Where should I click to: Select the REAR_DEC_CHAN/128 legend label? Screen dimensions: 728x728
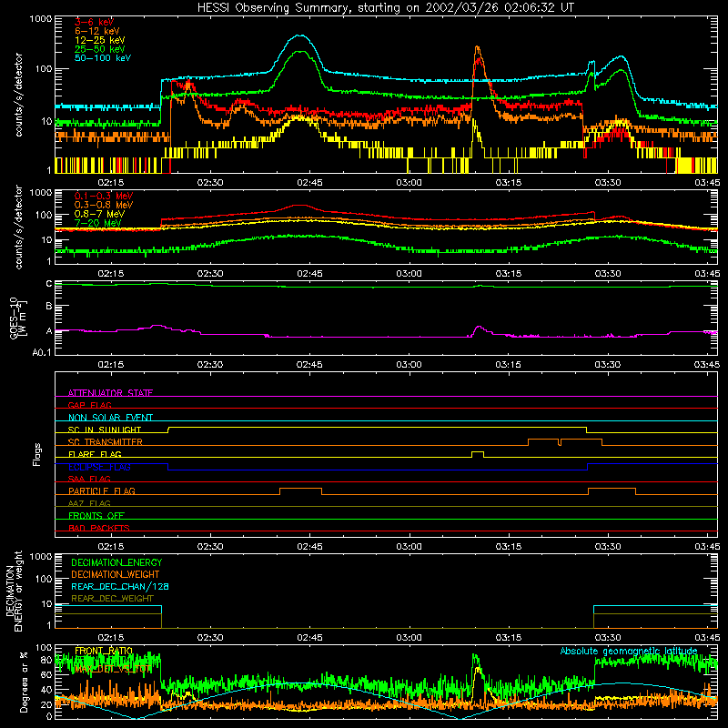tap(120, 586)
